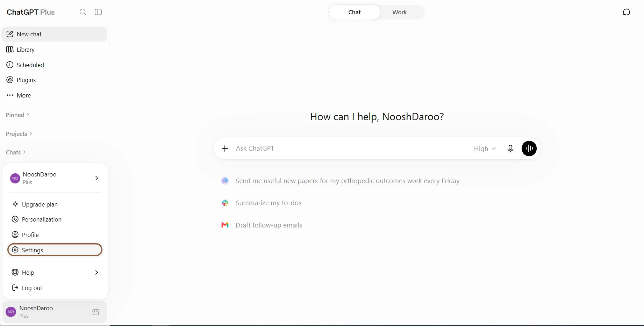Open the High model effort dropdown

pyautogui.click(x=485, y=148)
